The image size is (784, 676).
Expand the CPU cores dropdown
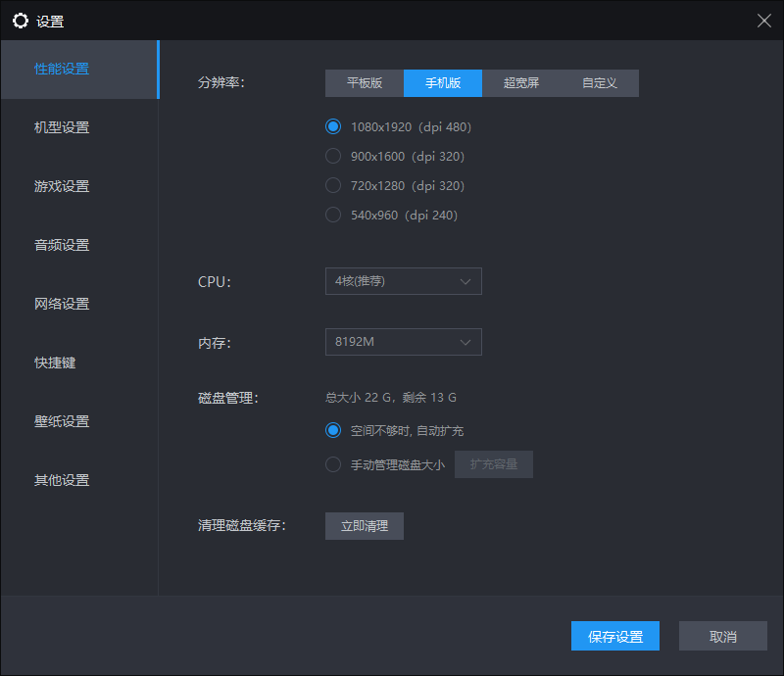pyautogui.click(x=403, y=281)
